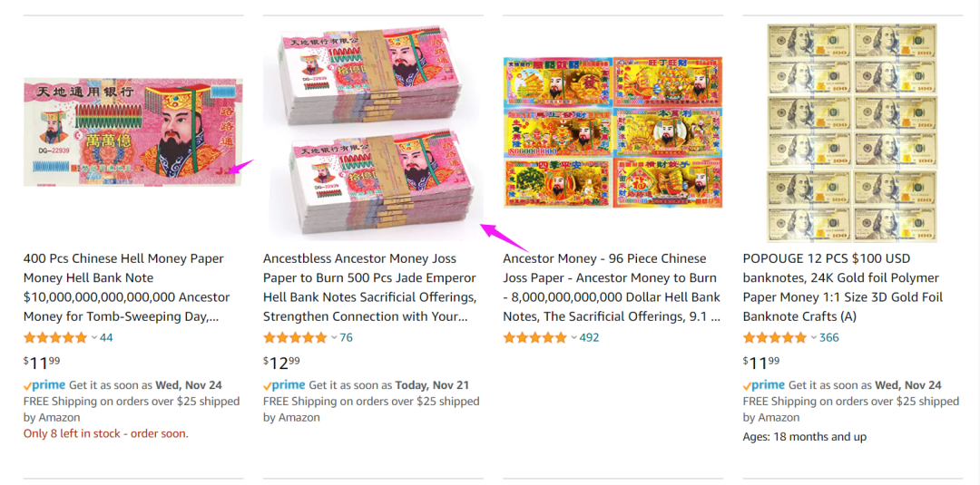The height and width of the screenshot is (485, 980).
Task: Click the prime badge under the $11.99 Hell Money
Action: point(44,385)
